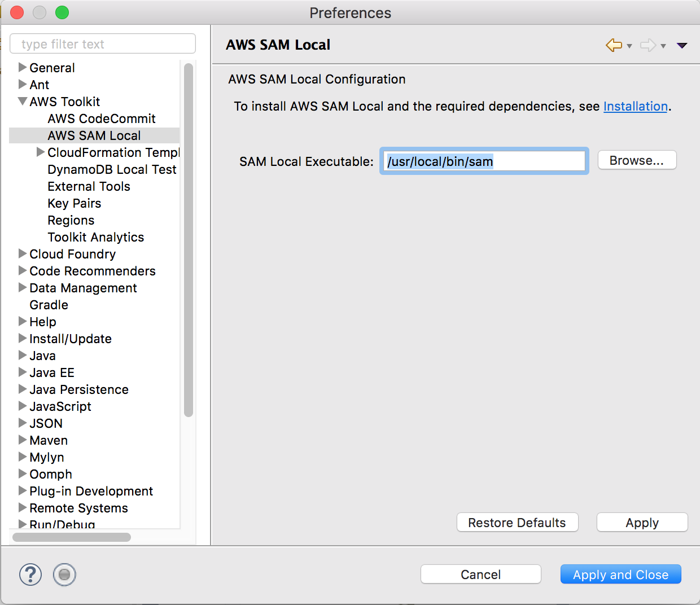Click the tree vertical scrollbar thumb

pyautogui.click(x=189, y=240)
